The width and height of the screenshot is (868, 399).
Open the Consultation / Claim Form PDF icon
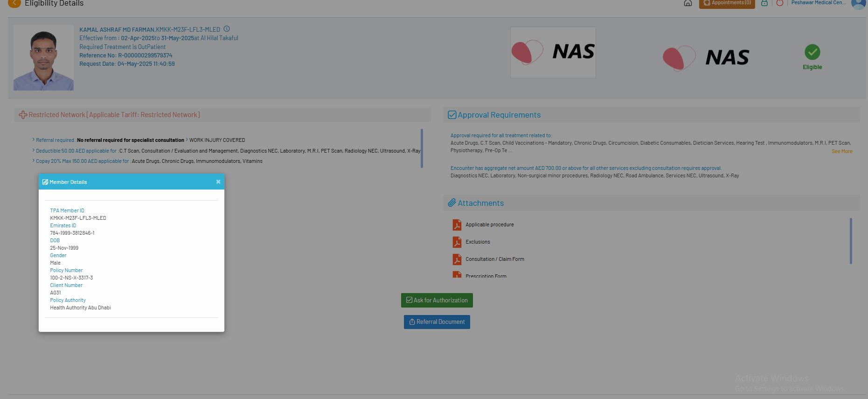click(457, 259)
